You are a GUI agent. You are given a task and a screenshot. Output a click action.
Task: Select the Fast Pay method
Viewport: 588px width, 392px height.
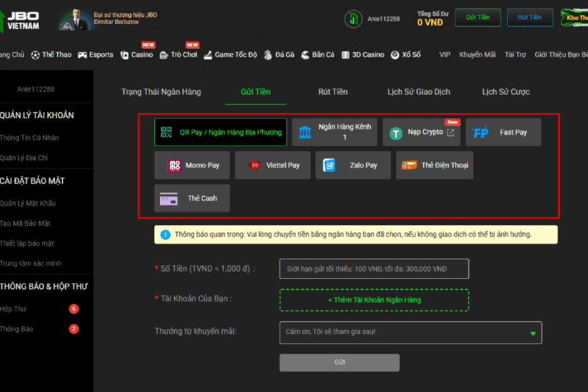click(503, 132)
